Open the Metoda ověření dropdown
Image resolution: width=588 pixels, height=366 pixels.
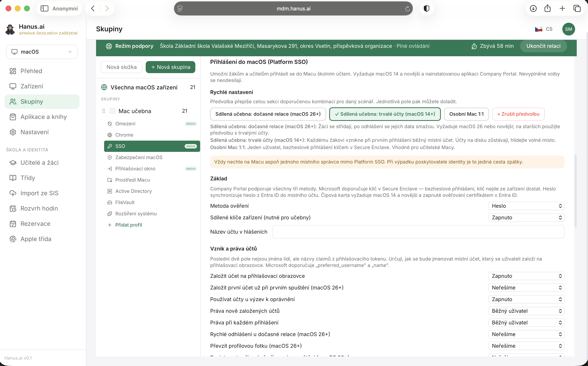(x=526, y=206)
